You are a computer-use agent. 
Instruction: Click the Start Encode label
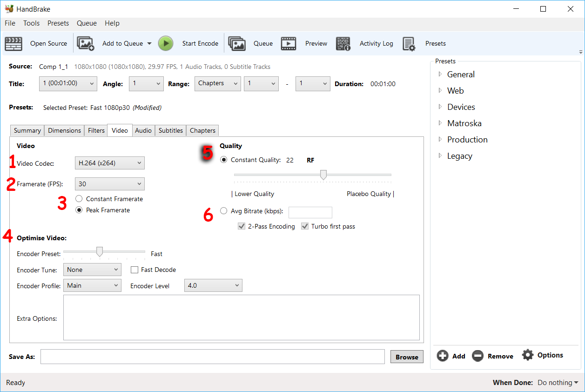[x=200, y=44]
